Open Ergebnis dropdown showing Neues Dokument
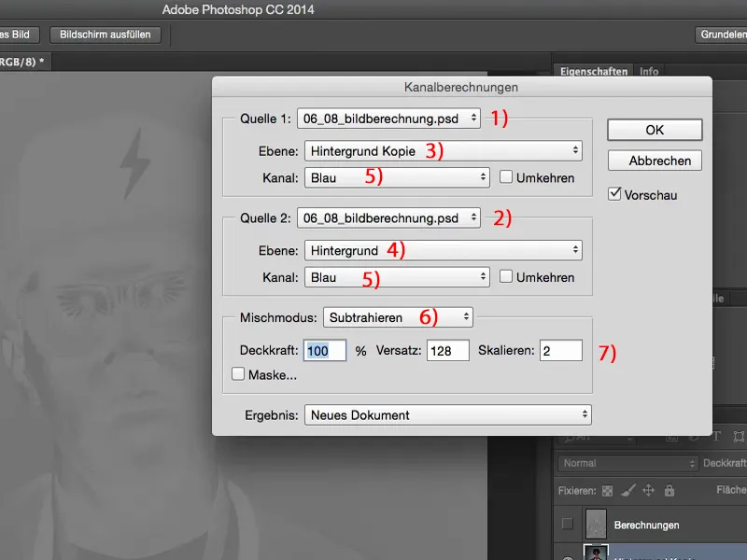This screenshot has height=560, width=747. tap(448, 415)
